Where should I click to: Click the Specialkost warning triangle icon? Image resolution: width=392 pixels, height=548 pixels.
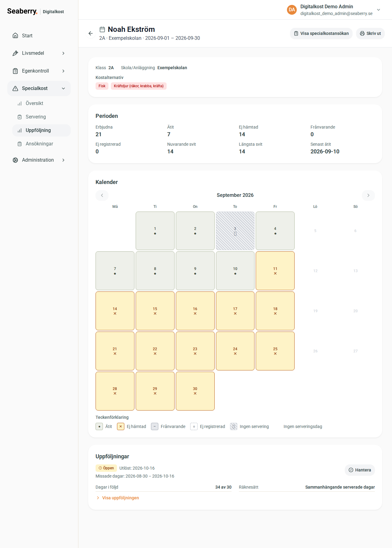click(x=15, y=88)
